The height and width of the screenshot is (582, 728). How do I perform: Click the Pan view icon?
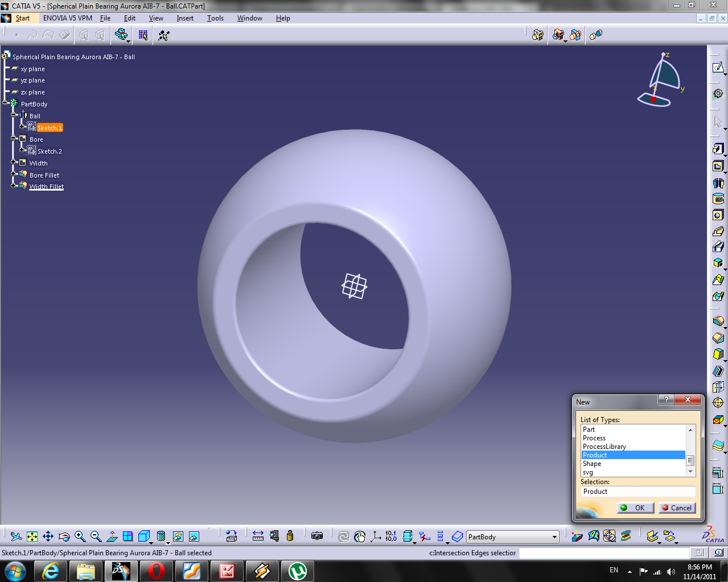pyautogui.click(x=48, y=536)
